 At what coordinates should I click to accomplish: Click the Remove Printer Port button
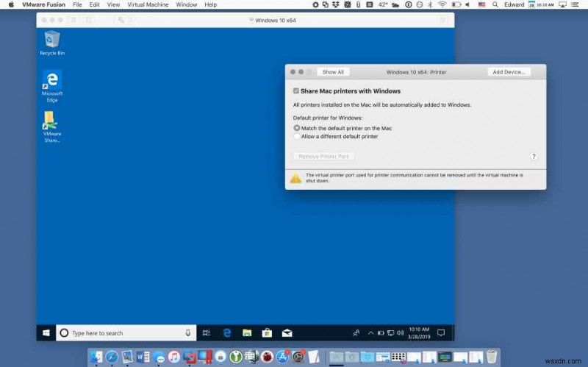[323, 156]
